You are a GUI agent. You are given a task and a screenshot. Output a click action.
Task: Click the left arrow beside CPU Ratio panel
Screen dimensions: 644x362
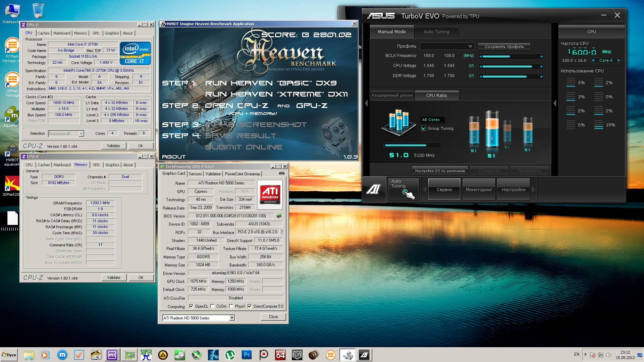(366, 104)
